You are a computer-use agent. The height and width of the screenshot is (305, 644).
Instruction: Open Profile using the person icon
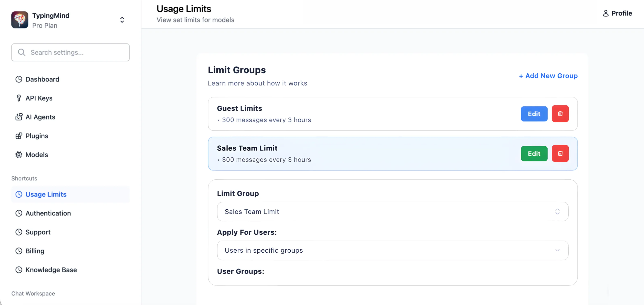point(606,13)
